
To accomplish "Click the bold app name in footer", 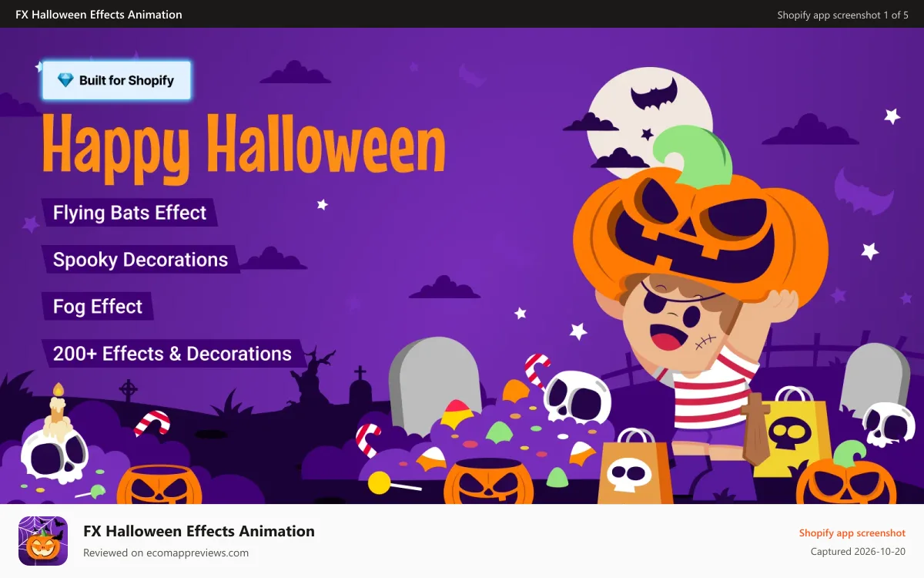I will [x=199, y=531].
